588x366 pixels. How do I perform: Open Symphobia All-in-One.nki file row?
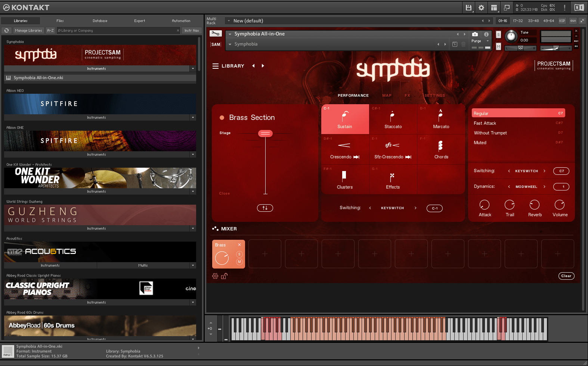pos(100,78)
